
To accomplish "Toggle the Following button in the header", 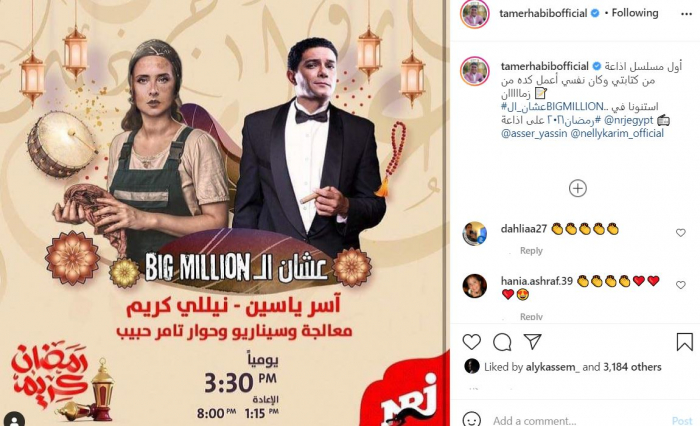I will point(635,13).
